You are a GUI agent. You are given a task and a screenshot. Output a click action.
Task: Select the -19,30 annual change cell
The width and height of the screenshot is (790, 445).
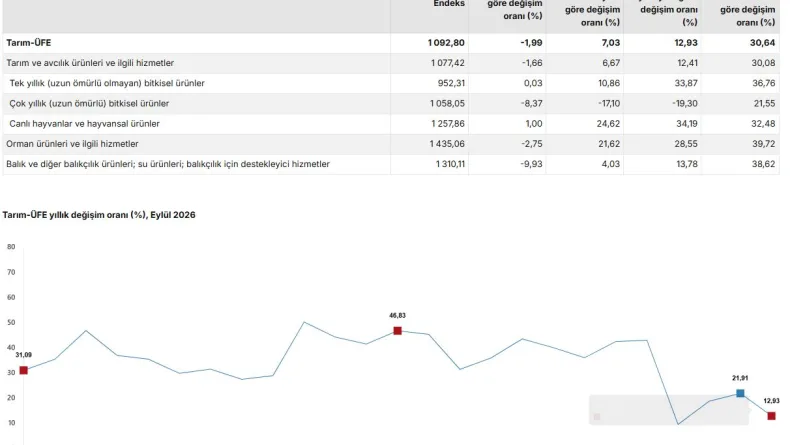[685, 103]
